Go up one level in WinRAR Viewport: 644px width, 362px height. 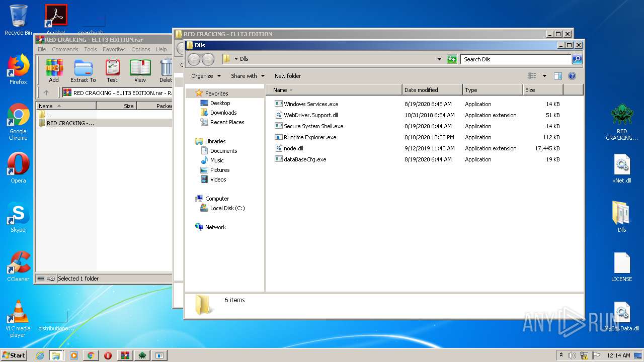tap(46, 93)
